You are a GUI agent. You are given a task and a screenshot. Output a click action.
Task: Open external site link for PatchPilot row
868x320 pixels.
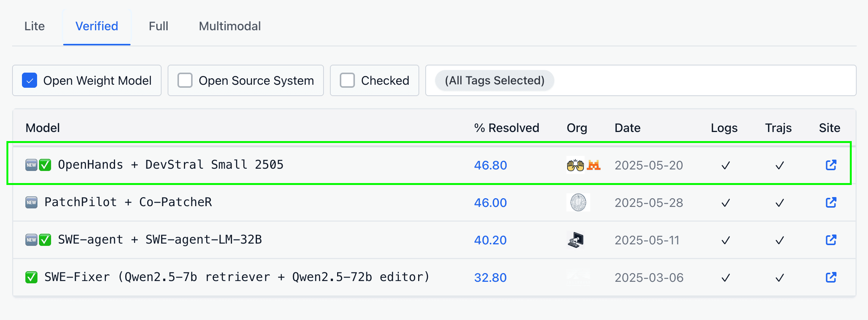coord(831,202)
